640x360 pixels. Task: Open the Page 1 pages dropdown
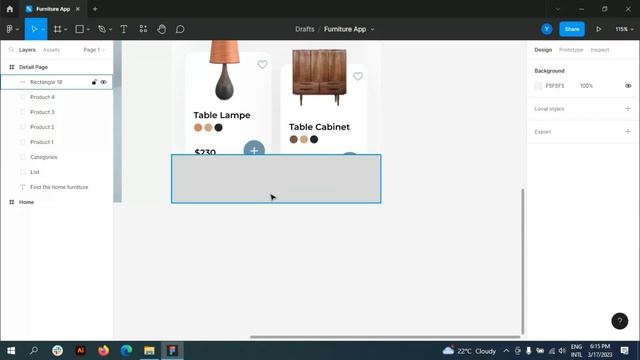point(94,50)
